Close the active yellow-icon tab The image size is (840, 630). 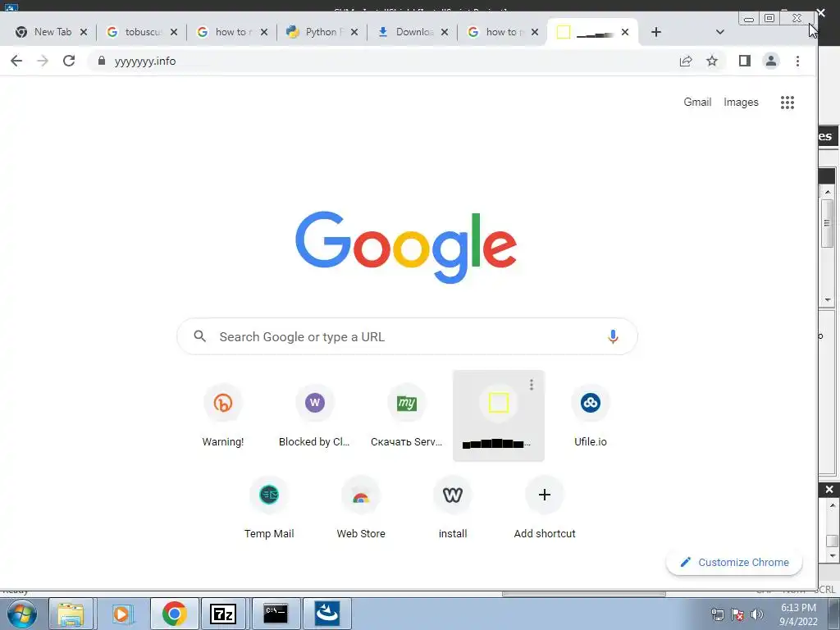625,32
